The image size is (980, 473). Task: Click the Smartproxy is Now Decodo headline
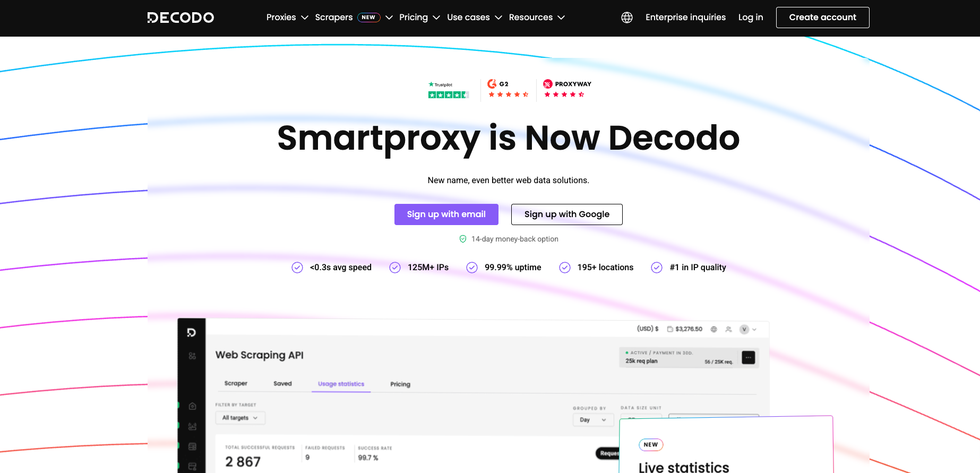pyautogui.click(x=508, y=138)
